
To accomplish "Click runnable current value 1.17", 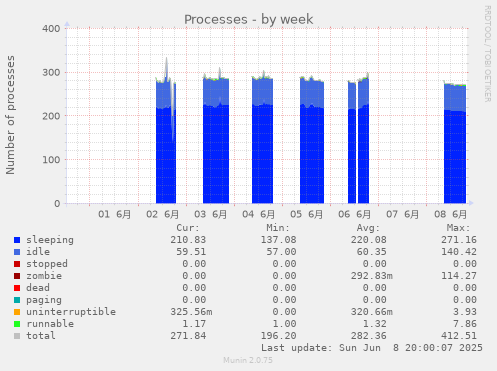I will point(194,324).
